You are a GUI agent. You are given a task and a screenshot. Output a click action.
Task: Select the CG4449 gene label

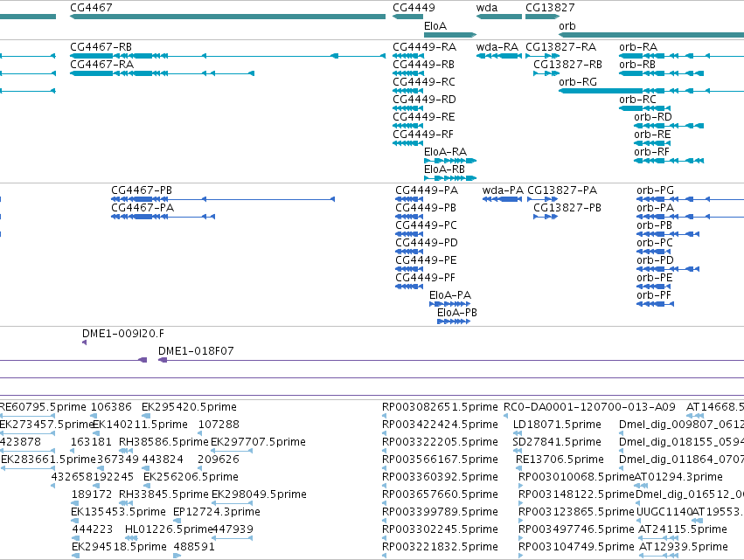coord(414,8)
